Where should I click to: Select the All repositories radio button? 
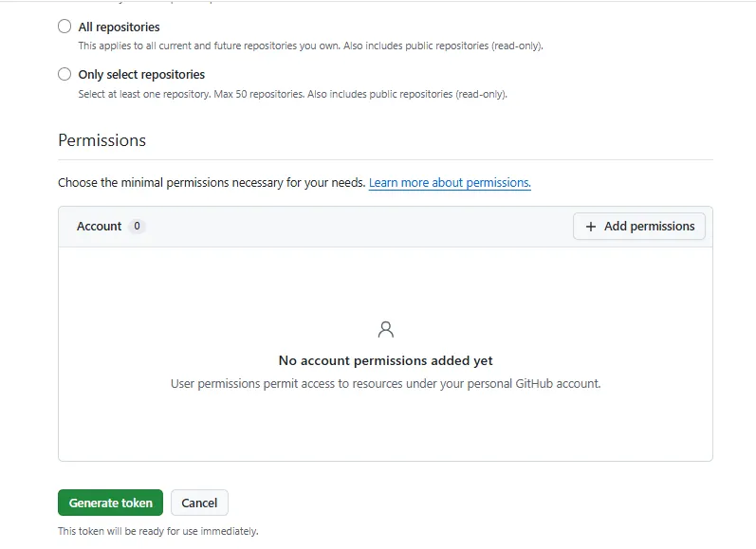[65, 26]
